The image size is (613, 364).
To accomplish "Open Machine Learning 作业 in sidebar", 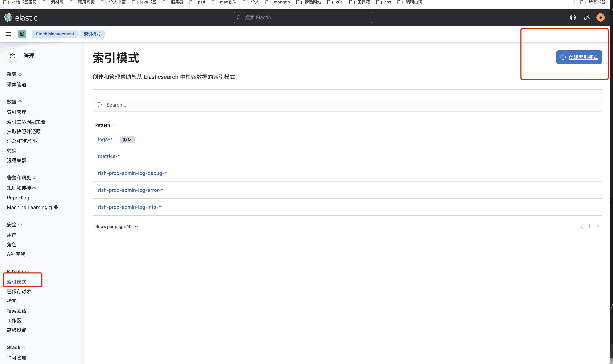I will coord(33,207).
